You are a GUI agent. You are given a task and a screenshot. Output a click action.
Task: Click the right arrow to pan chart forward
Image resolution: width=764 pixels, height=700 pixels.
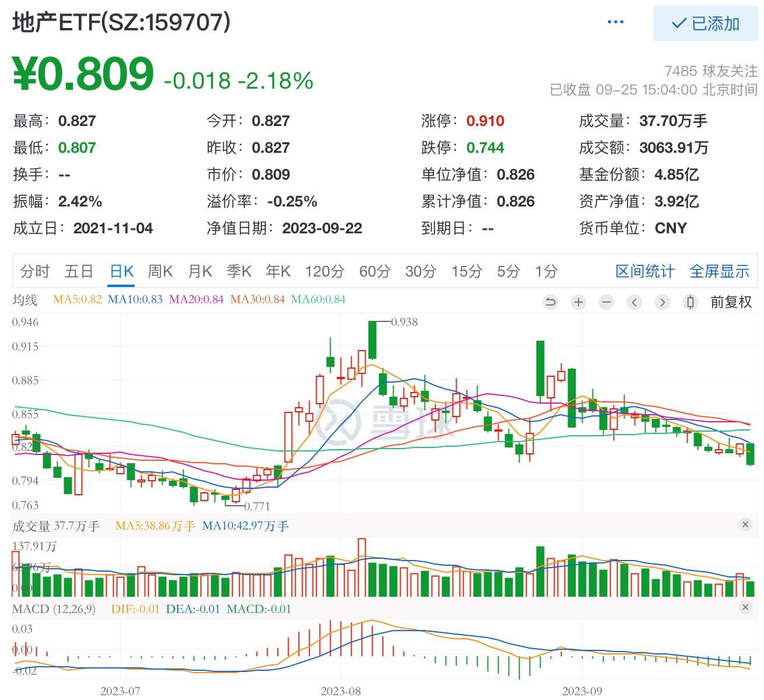pyautogui.click(x=662, y=302)
